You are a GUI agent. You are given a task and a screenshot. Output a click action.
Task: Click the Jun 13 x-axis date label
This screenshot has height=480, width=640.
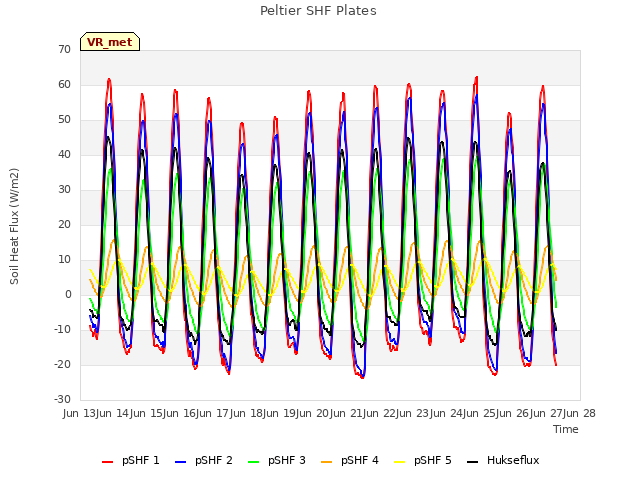[80, 413]
